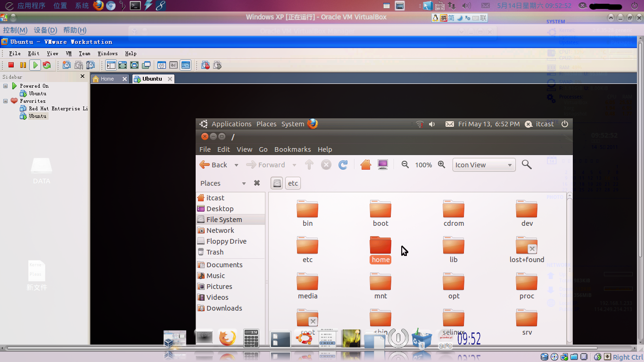Click the root filesystem path bar button

pos(277,183)
